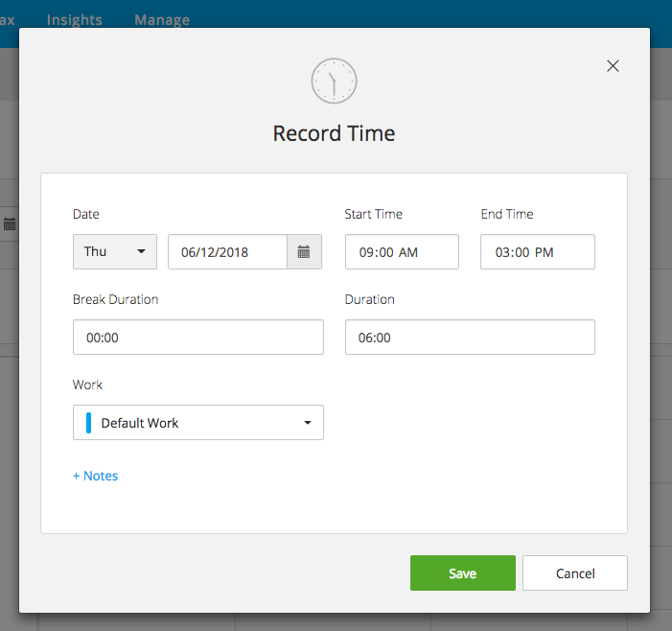Edit the Start Time field 09:00 AM

[x=402, y=251]
